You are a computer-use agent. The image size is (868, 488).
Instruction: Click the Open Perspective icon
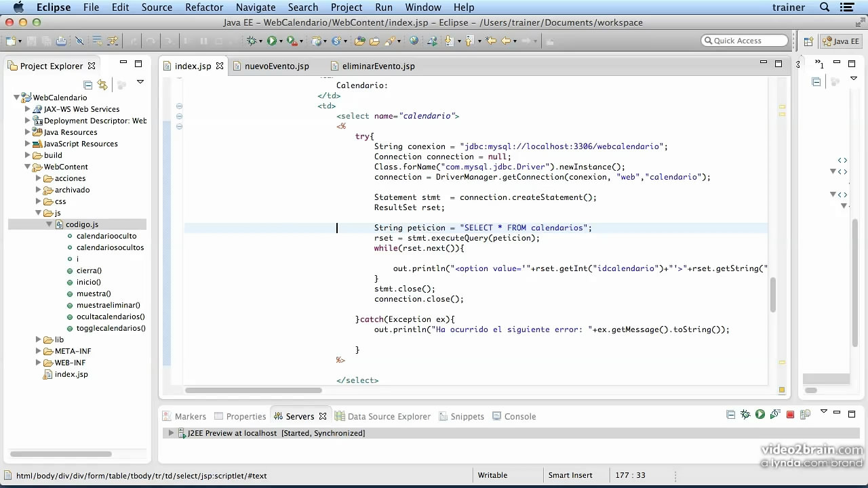(808, 41)
